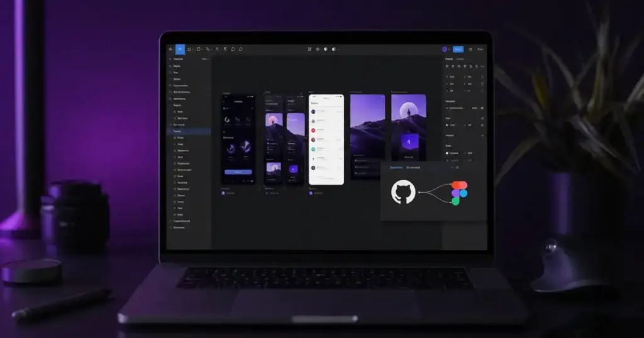
Task: Select the blue active tab in GitHub panel
Action: tap(396, 167)
